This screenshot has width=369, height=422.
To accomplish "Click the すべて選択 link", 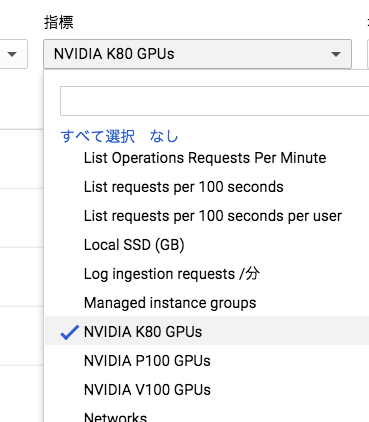I will point(98,136).
